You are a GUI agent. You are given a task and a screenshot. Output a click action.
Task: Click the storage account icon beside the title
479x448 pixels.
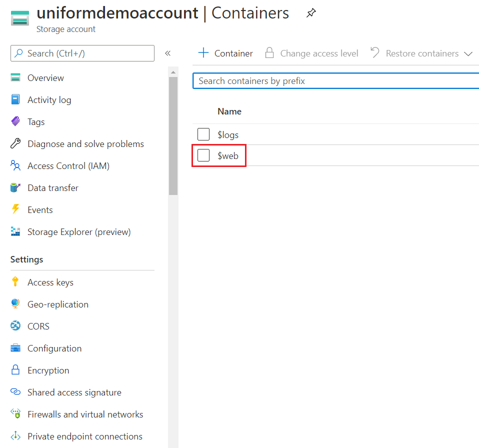[x=20, y=18]
